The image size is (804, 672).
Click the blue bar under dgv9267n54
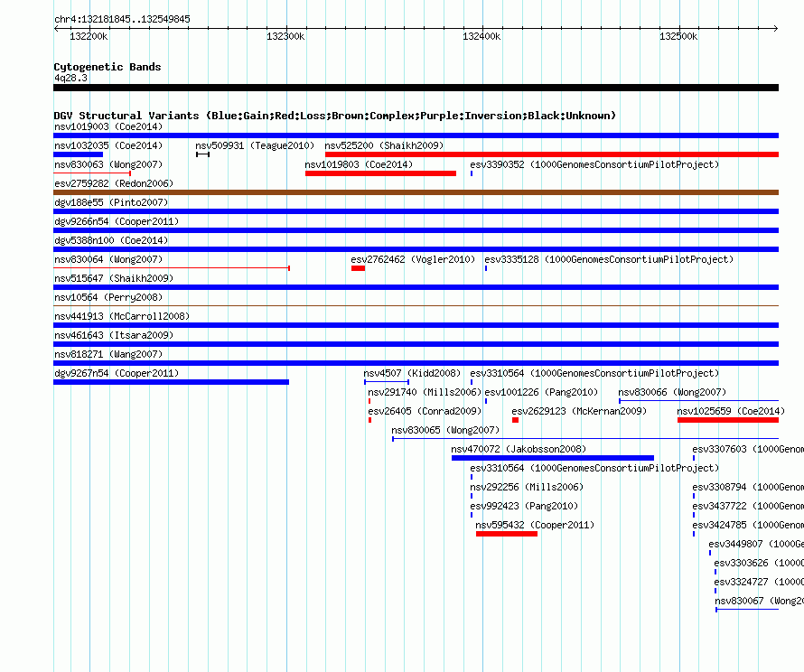click(172, 382)
